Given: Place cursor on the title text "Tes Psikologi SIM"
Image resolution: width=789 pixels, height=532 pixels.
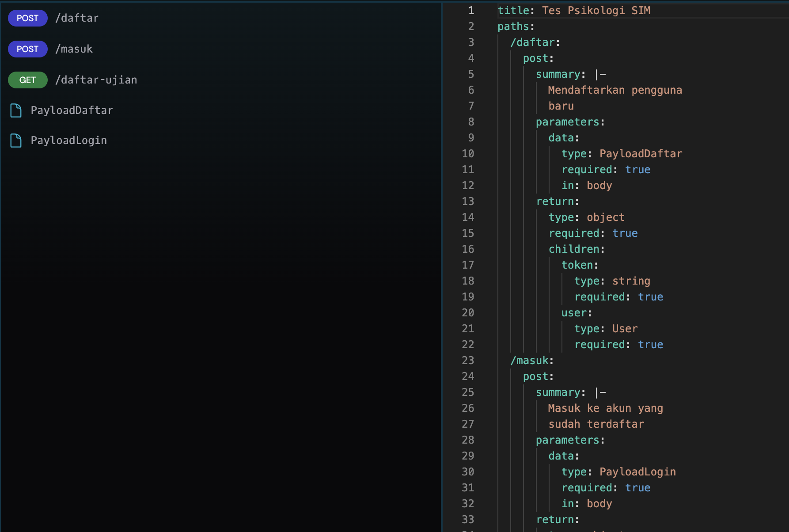Looking at the screenshot, I should pos(596,11).
